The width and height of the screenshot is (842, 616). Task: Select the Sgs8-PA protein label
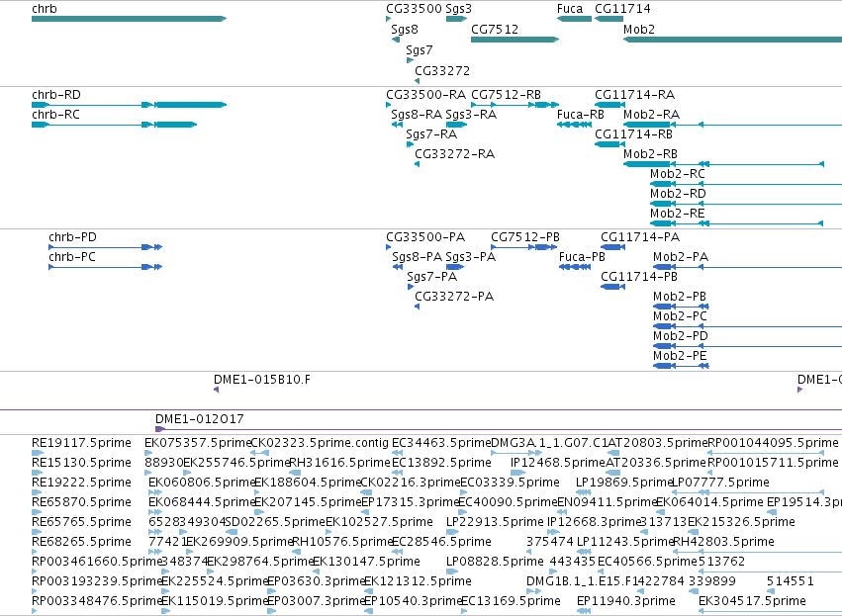(417, 257)
